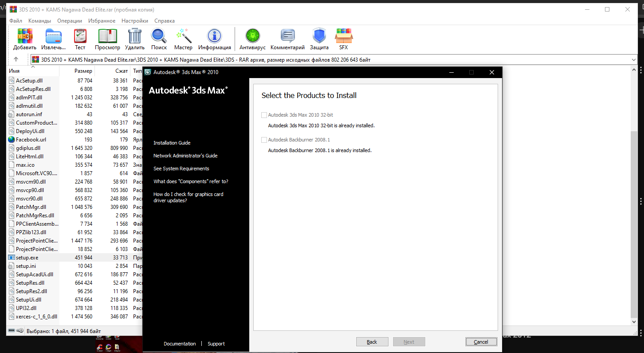Image resolution: width=644 pixels, height=353 pixels.
Task: Open the Команды menu
Action: click(x=39, y=21)
